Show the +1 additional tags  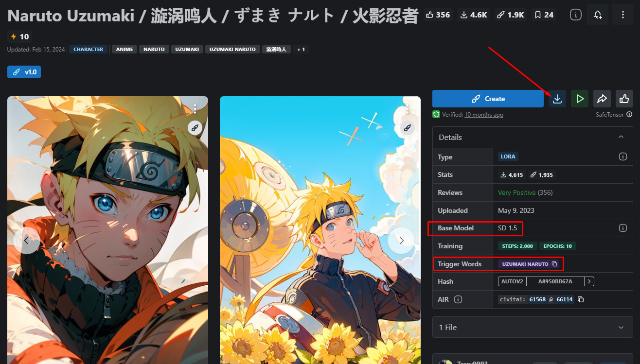click(301, 49)
